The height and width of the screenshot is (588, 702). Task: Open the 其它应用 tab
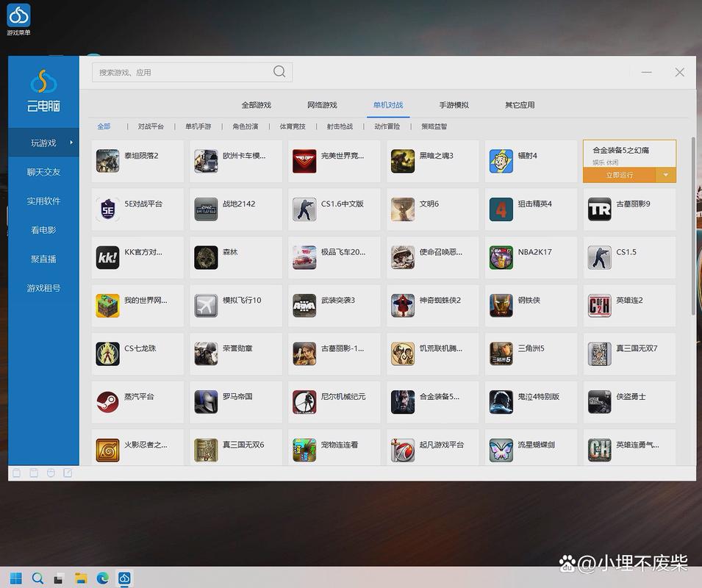coord(520,105)
